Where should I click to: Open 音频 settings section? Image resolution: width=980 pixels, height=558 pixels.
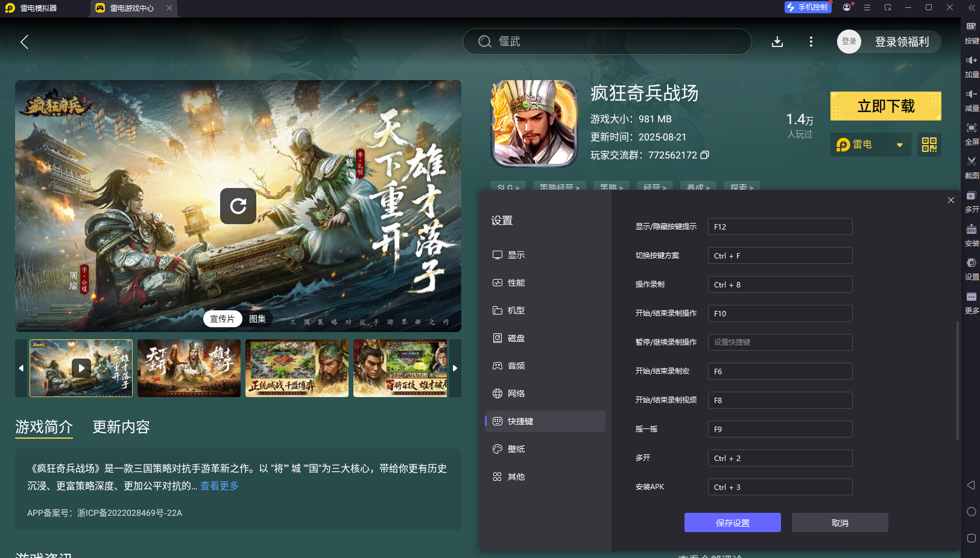pyautogui.click(x=545, y=366)
